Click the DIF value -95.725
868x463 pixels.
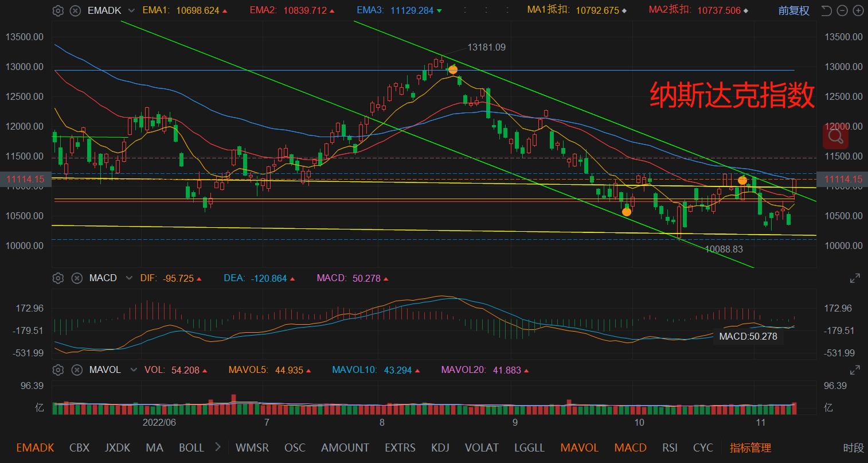178,278
